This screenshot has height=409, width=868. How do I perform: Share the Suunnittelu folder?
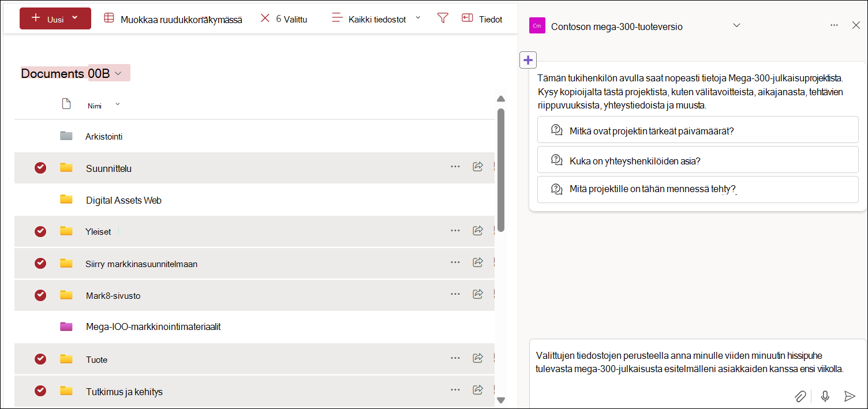click(x=478, y=167)
